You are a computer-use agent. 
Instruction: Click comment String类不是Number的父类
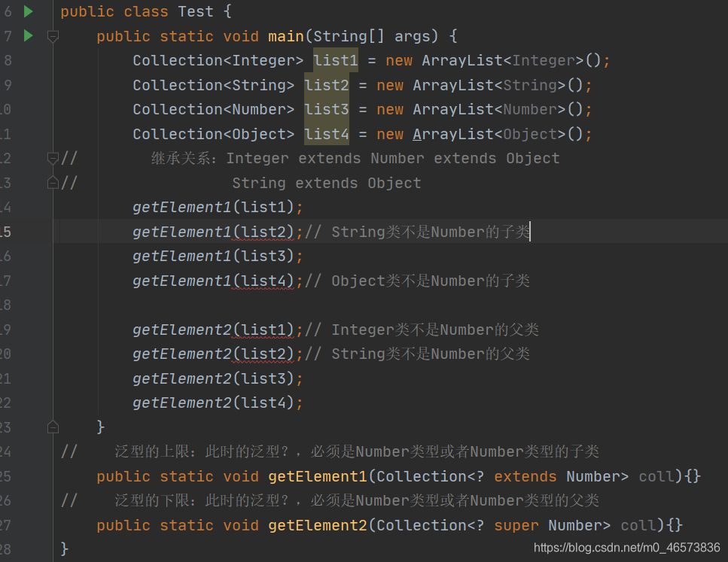417,354
